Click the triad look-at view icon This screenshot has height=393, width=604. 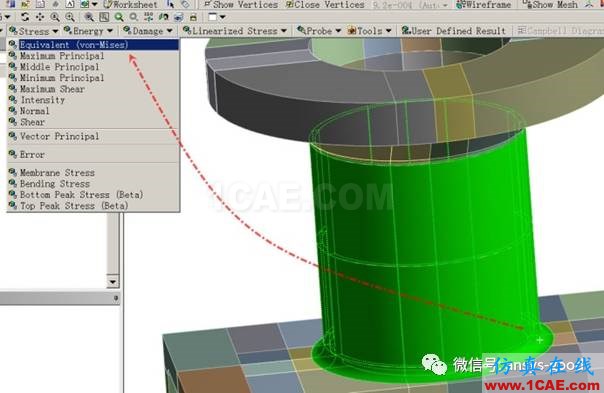coord(148,17)
